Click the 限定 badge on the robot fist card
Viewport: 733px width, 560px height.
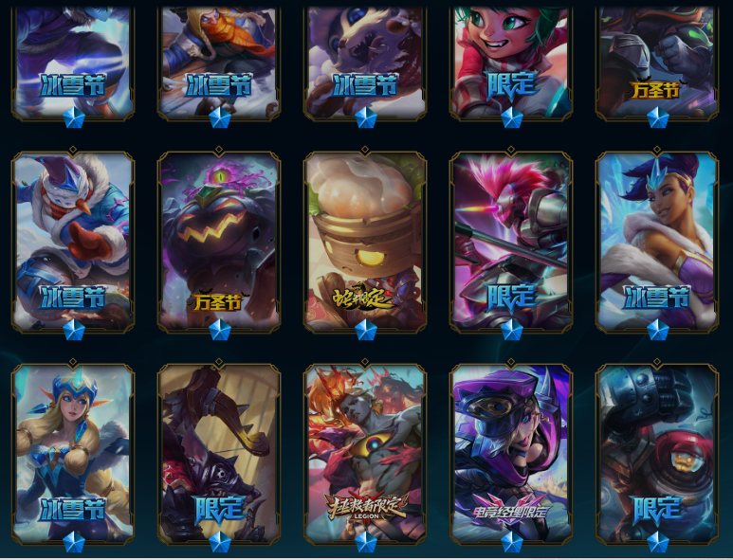point(657,510)
